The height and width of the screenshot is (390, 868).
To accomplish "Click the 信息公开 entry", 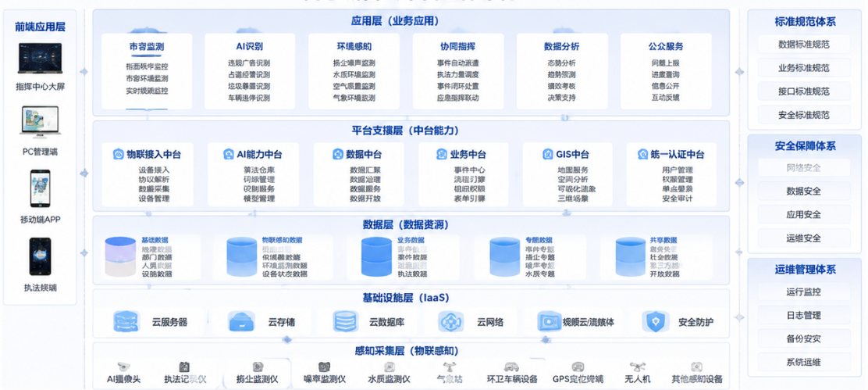I will click(666, 86).
